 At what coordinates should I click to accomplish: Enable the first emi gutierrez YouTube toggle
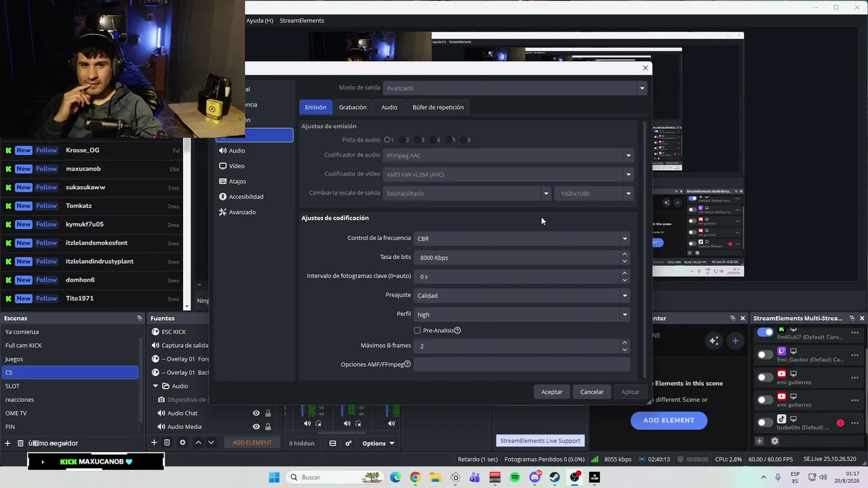click(x=765, y=377)
